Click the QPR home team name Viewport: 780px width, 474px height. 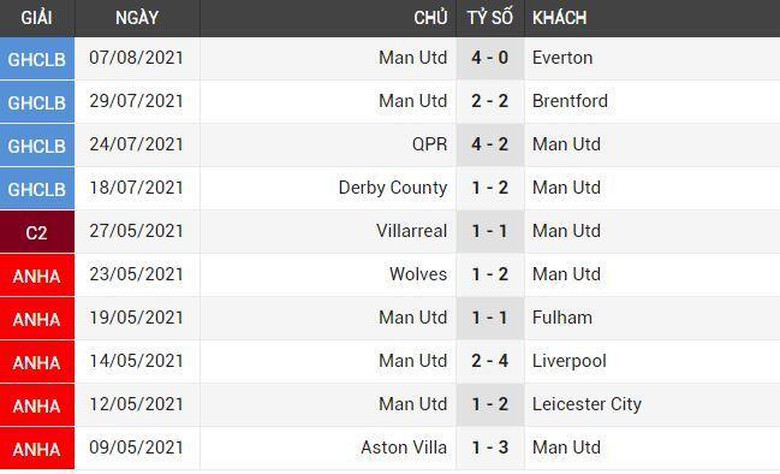[x=428, y=144]
